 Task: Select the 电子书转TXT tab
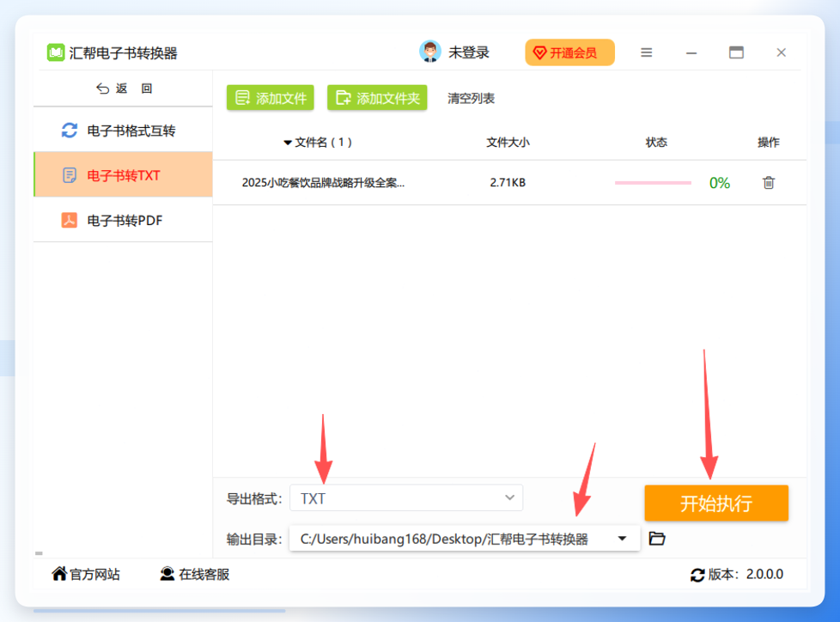click(123, 174)
